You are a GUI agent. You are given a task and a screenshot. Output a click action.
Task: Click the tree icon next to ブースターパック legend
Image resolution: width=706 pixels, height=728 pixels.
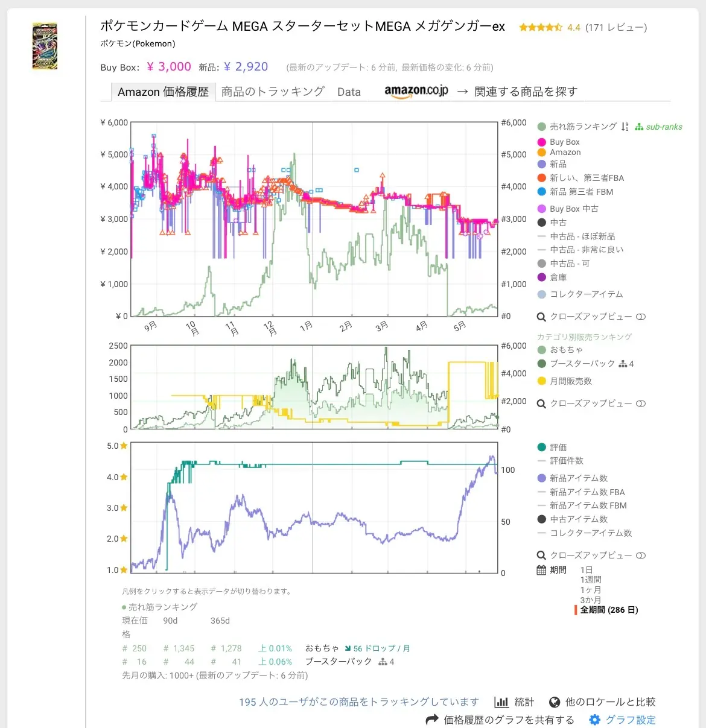623,364
